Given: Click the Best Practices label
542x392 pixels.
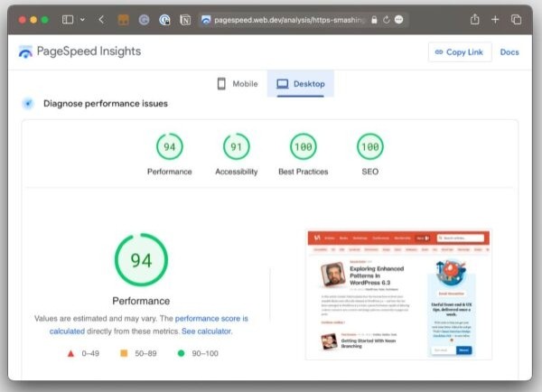Looking at the screenshot, I should [x=304, y=172].
